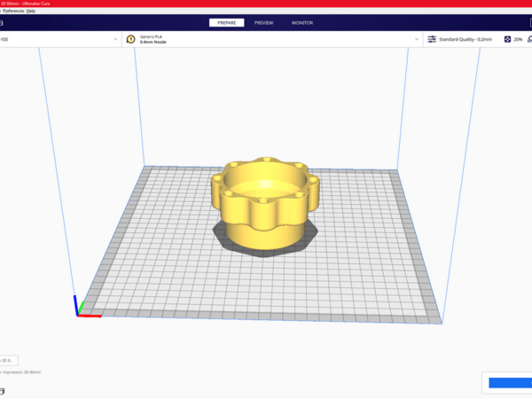The width and height of the screenshot is (532, 399).
Task: Expand the material and nozzle dropdown chevron
Action: (x=417, y=39)
